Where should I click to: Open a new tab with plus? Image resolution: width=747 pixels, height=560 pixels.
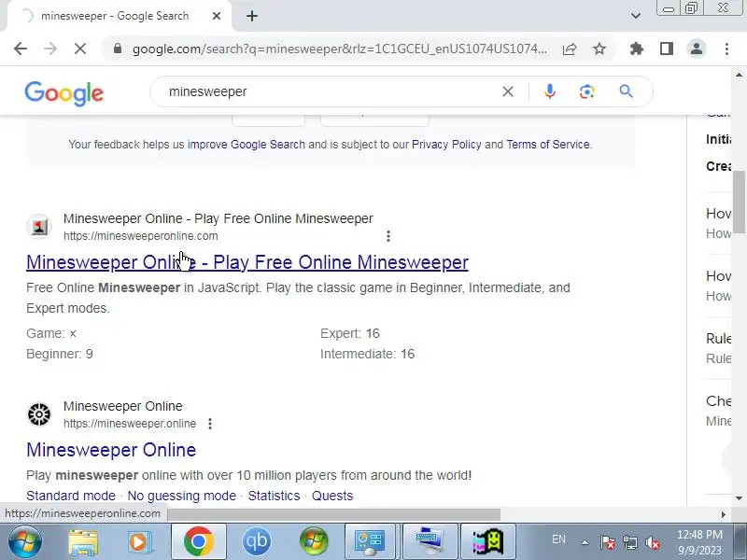[x=252, y=16]
